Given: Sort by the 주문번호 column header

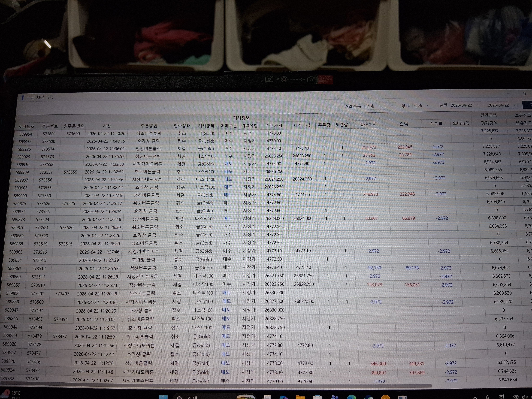Looking at the screenshot, I should (x=50, y=126).
